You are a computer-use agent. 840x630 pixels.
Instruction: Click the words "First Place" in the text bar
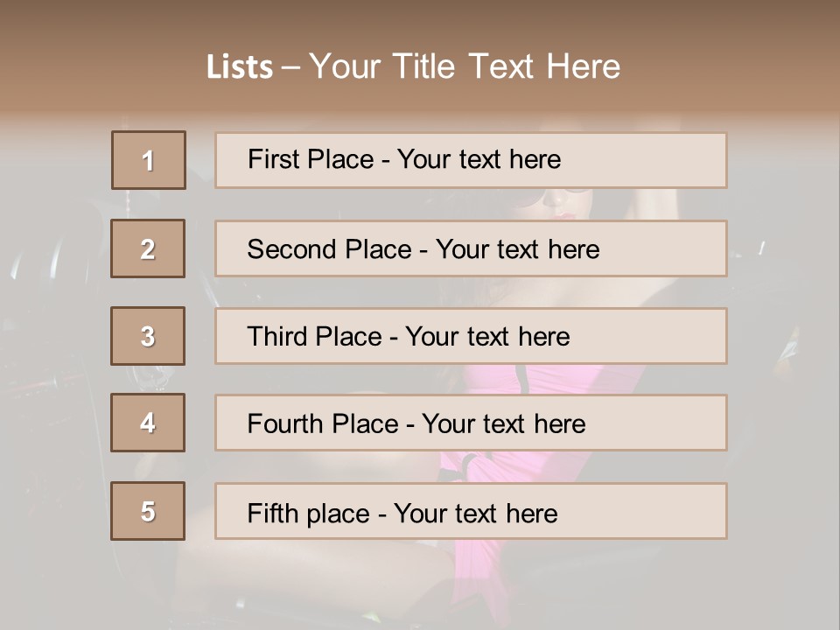coord(310,159)
